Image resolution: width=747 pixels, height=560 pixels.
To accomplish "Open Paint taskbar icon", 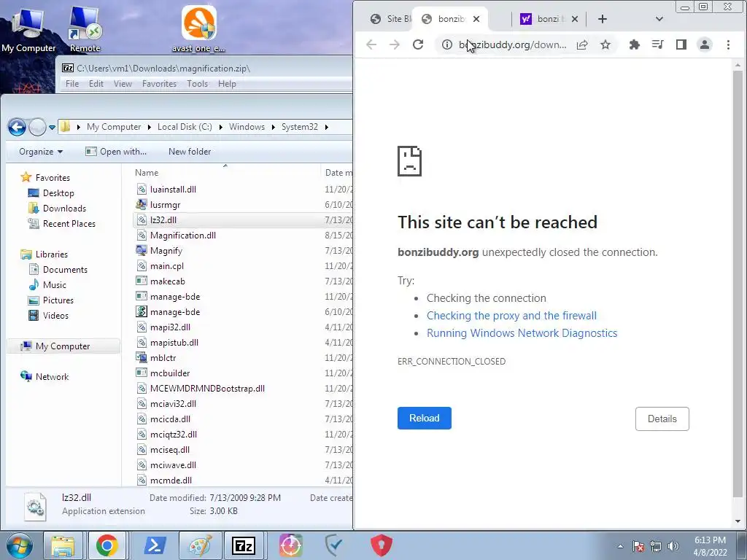I will (200, 545).
